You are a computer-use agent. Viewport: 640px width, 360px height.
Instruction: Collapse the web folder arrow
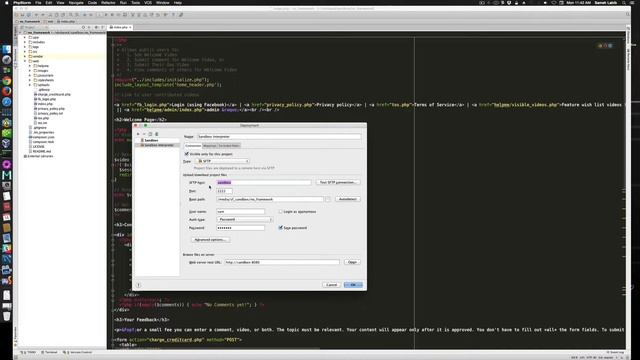point(25,61)
